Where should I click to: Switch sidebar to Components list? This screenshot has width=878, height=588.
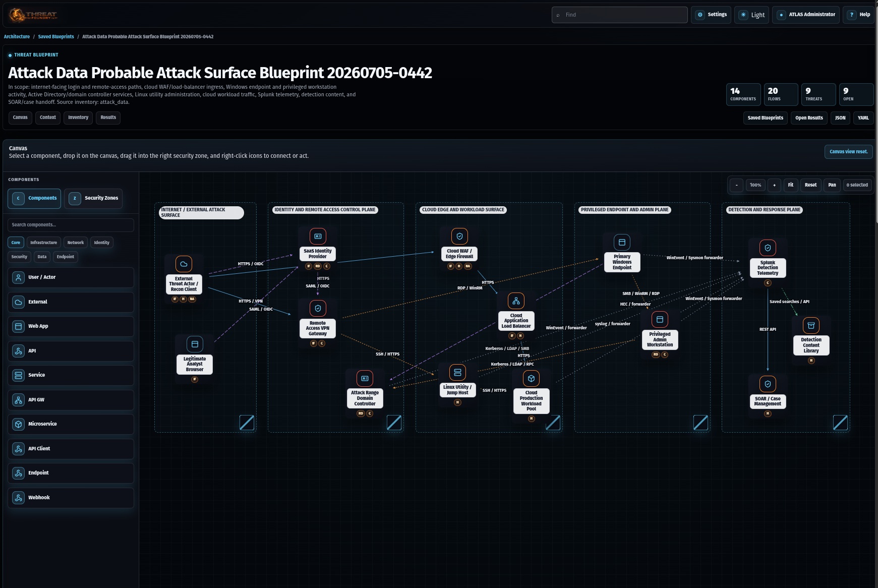(34, 198)
